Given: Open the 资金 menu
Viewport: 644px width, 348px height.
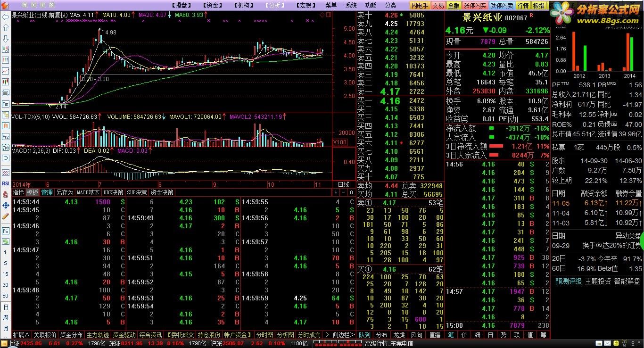Looking at the screenshot, I should coord(213,5).
